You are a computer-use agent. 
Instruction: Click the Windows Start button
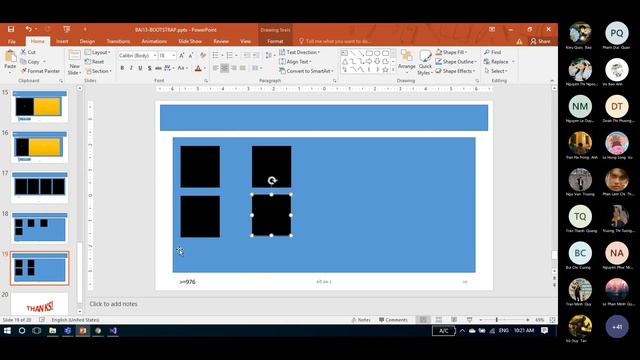(x=7, y=331)
